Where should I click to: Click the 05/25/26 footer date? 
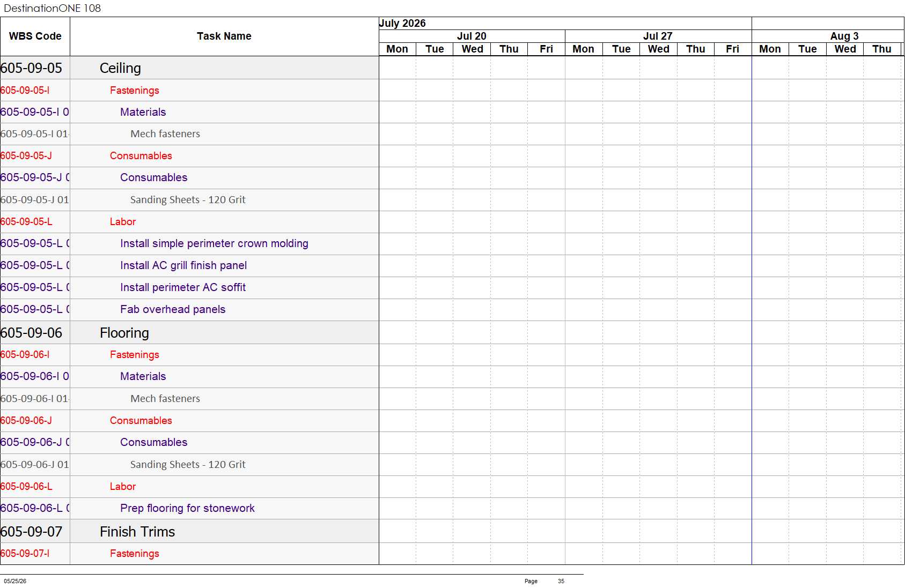15,581
